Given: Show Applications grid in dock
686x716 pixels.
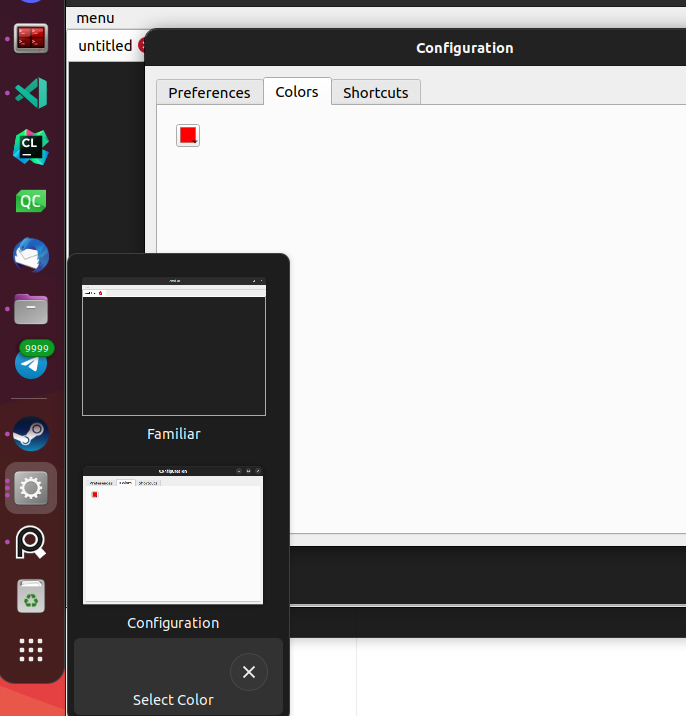Looking at the screenshot, I should pos(31,650).
